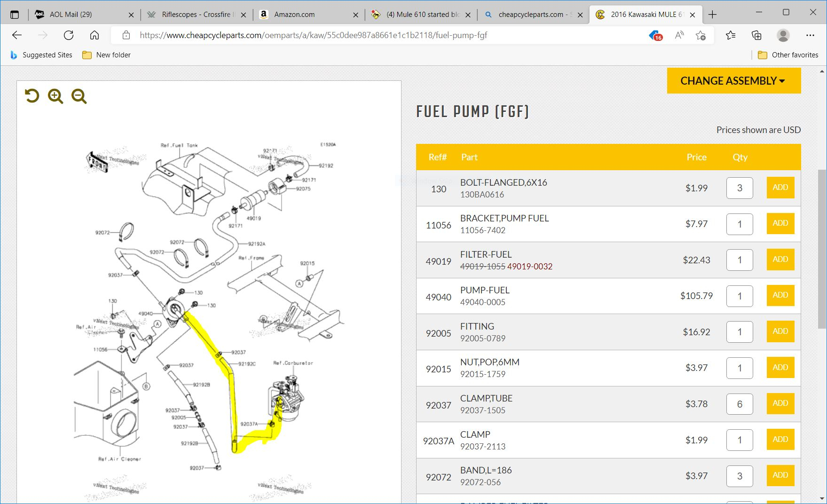
Task: Close the Amazon.com tab
Action: [x=356, y=15]
